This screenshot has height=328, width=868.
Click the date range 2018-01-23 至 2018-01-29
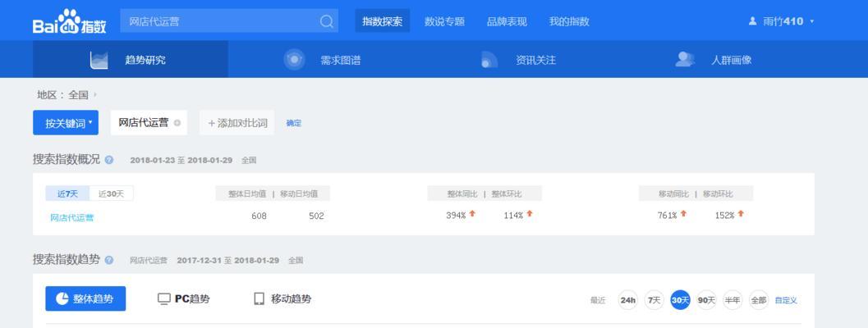click(x=181, y=161)
